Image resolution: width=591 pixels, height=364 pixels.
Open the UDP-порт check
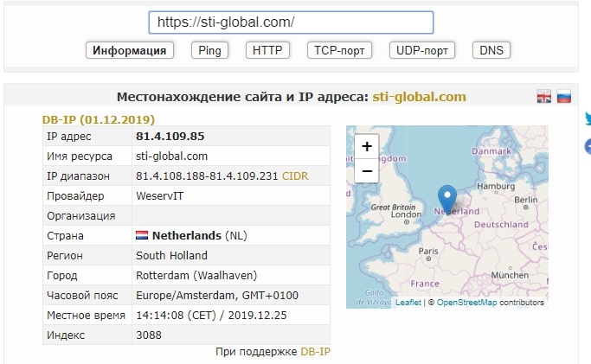click(421, 50)
